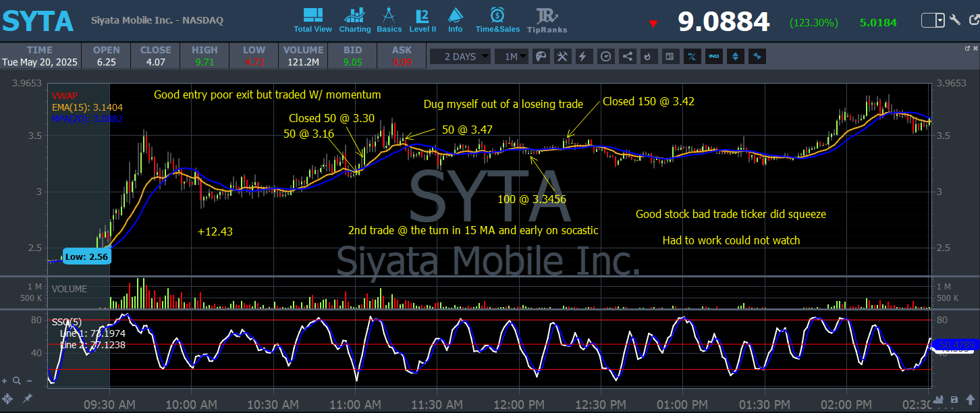Open the Level II window
980x413 pixels.
point(423,20)
